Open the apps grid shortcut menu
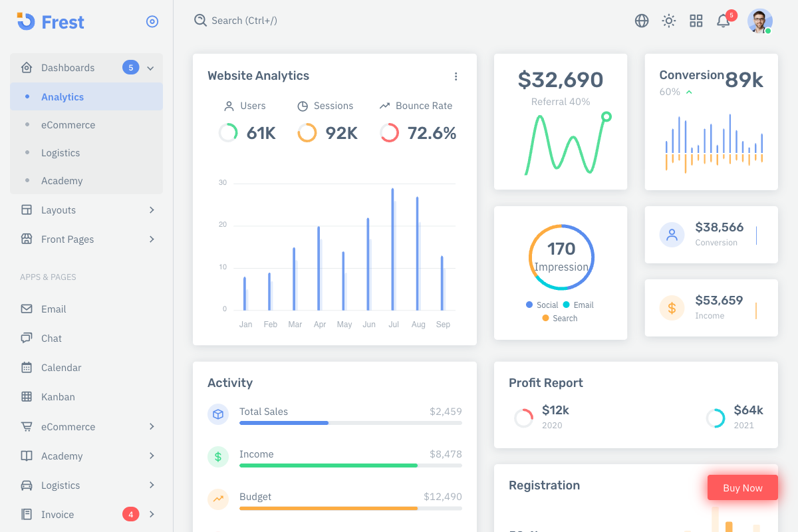798x532 pixels. [696, 21]
